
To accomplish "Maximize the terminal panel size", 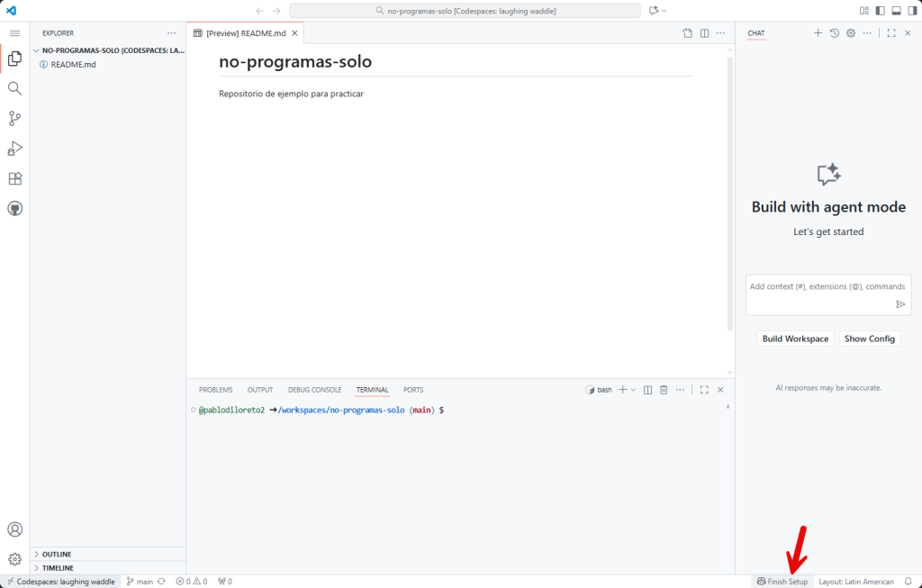I will pos(704,390).
